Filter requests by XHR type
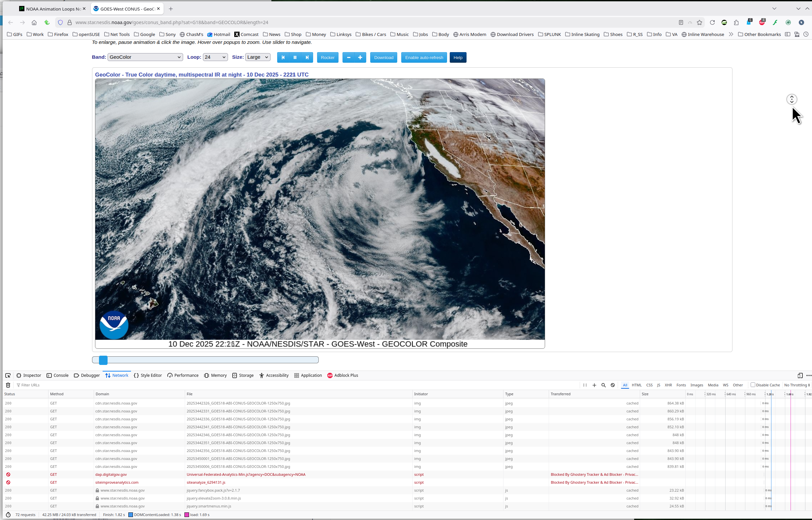Viewport: 812px width, 520px height. click(x=668, y=385)
